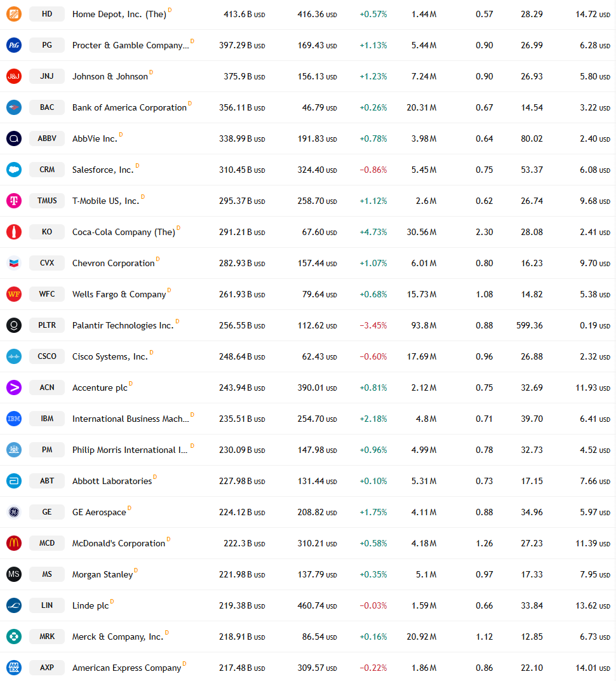Image resolution: width=616 pixels, height=681 pixels.
Task: Click Palantir's −3.45% change value
Action: 373,326
